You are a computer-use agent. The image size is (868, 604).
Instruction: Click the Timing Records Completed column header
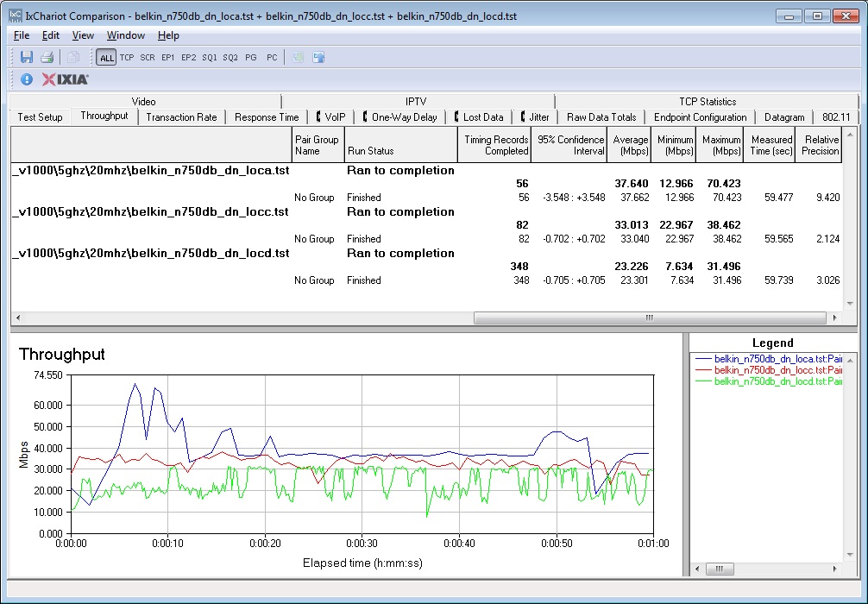coord(494,145)
